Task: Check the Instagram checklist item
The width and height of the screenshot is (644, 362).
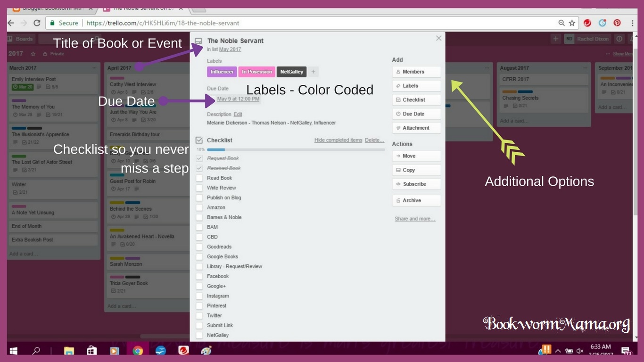Action: pyautogui.click(x=199, y=296)
